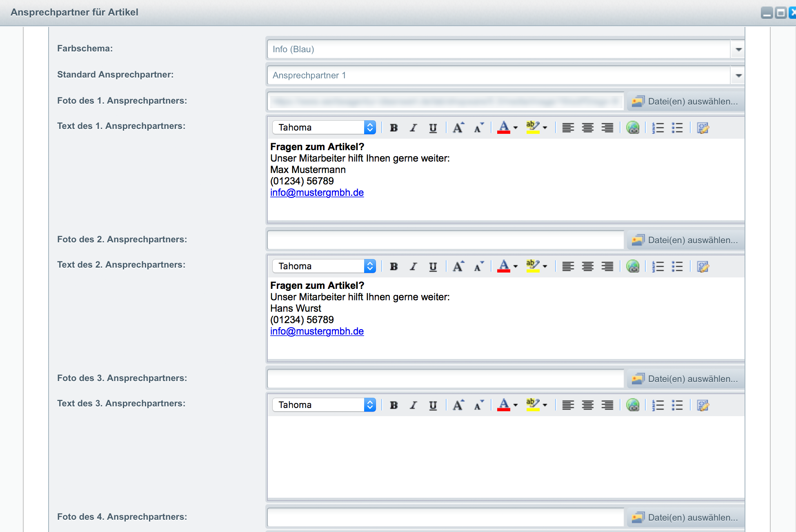Open font color menu arrow, 1. Ansprechpartner editor
Screen dimensions: 796x532
(x=516, y=128)
